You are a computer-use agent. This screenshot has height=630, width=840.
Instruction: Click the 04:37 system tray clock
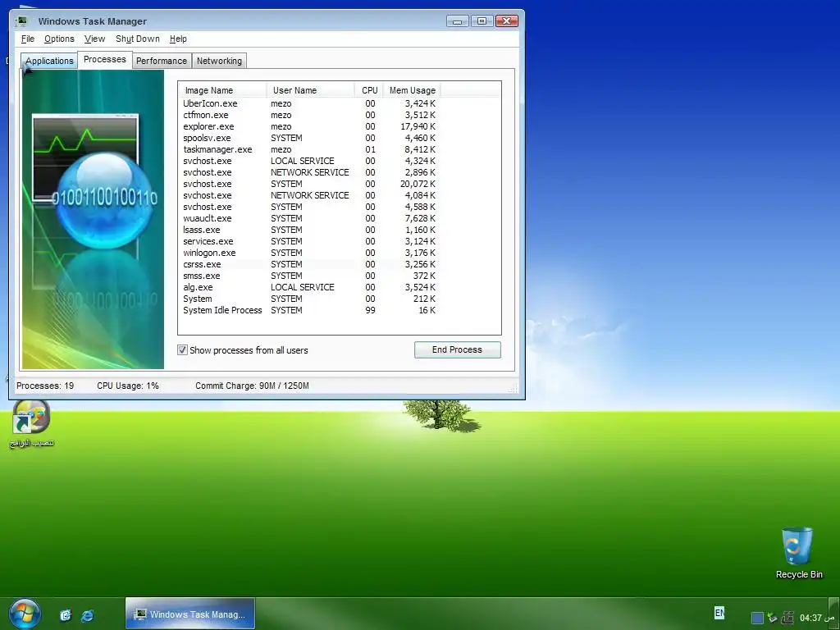pyautogui.click(x=817, y=618)
